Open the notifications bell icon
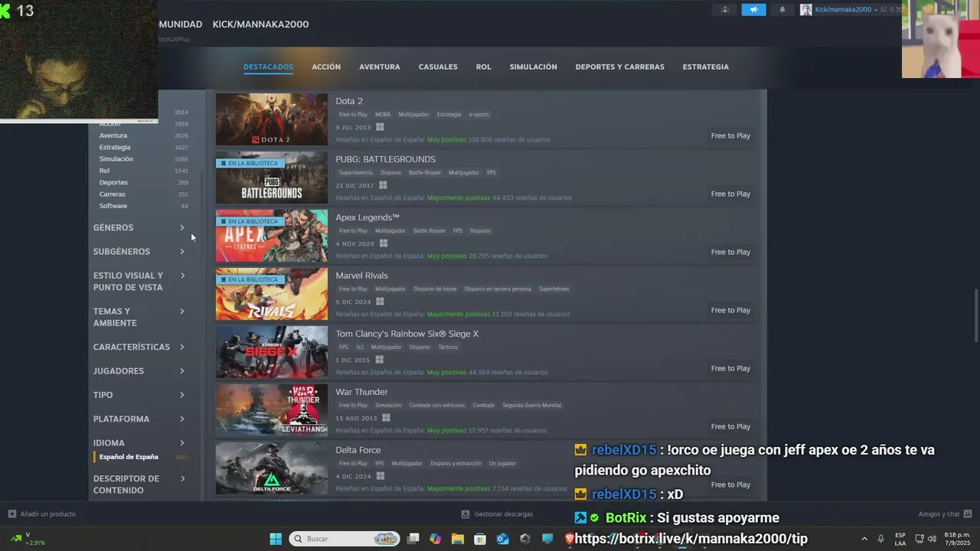 [x=782, y=9]
